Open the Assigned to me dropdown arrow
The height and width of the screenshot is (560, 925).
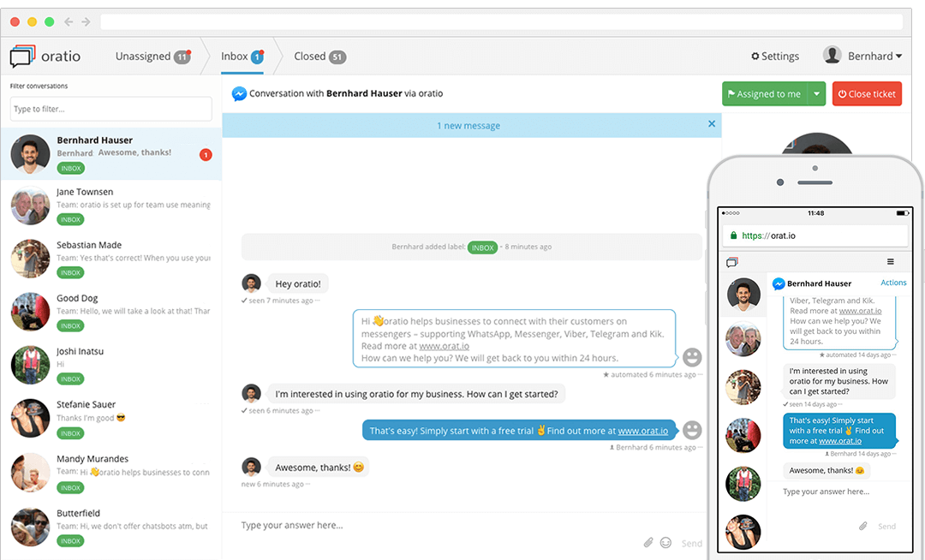point(817,93)
